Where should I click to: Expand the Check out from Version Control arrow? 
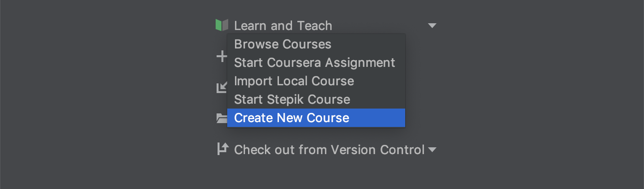point(432,150)
